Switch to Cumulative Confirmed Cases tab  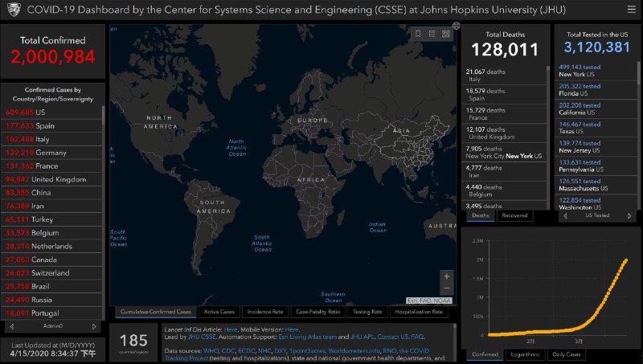coord(156,312)
